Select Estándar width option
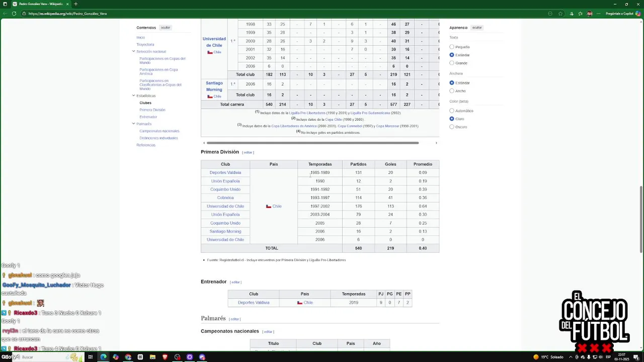This screenshot has width=644, height=362. coord(452,82)
